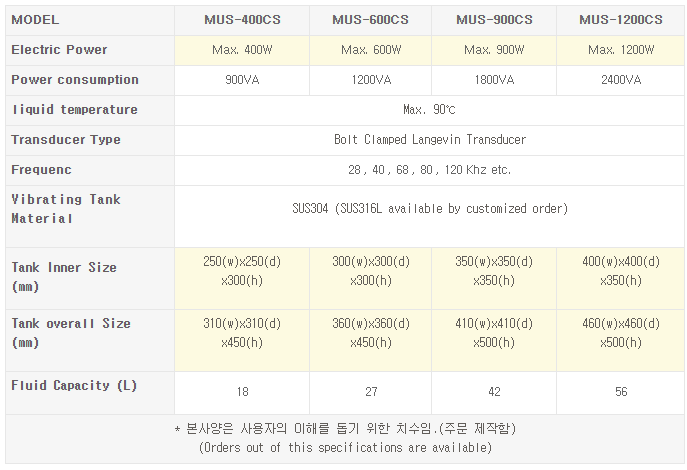Viewport: 687px width, 470px height.
Task: Click the Bolt Clamped Langevin Transducer text
Action: click(429, 139)
